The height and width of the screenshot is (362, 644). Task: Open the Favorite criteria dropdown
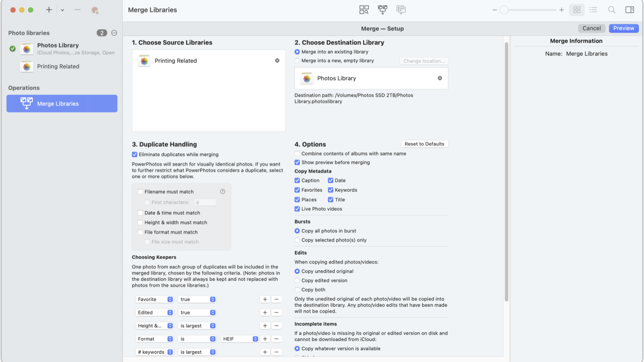(154, 299)
